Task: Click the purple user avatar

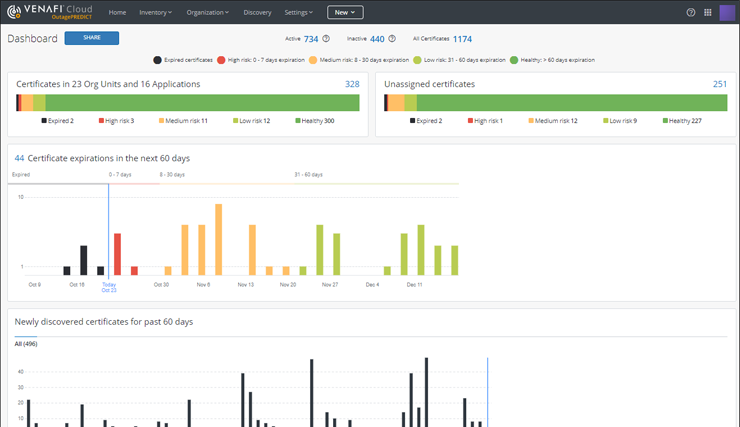Action: click(727, 13)
